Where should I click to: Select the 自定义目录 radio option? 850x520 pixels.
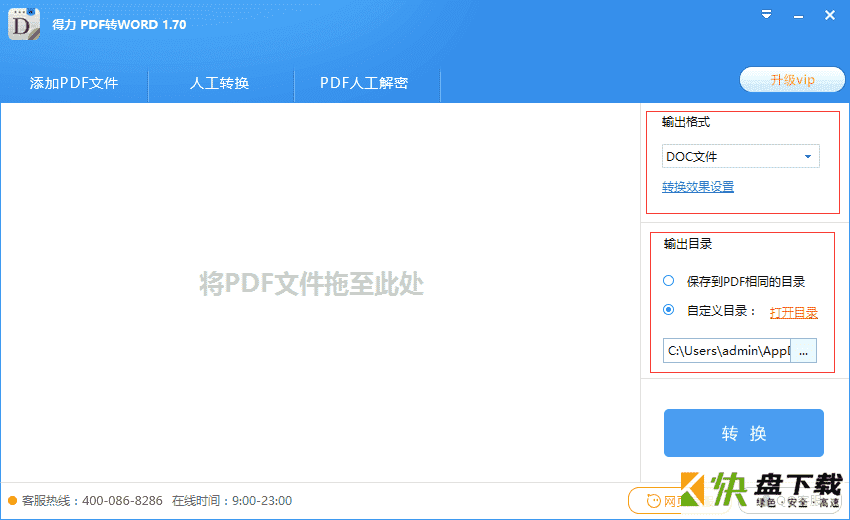668,310
